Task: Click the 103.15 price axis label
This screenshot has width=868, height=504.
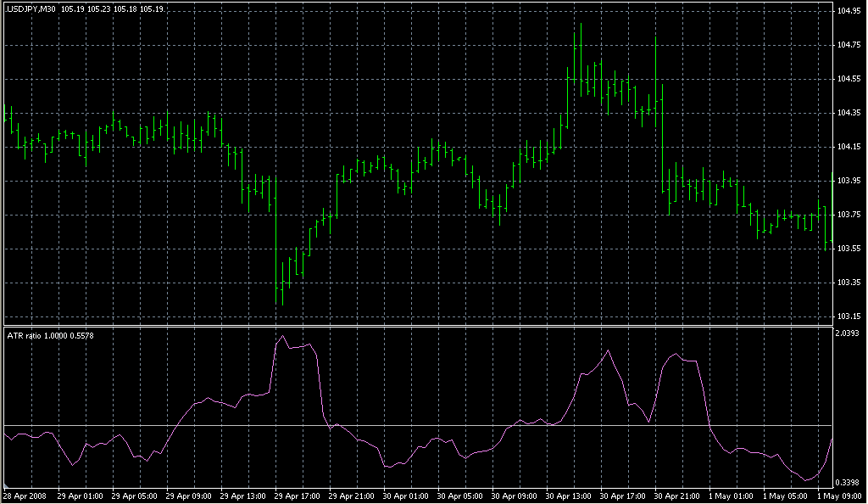Action: (850, 316)
